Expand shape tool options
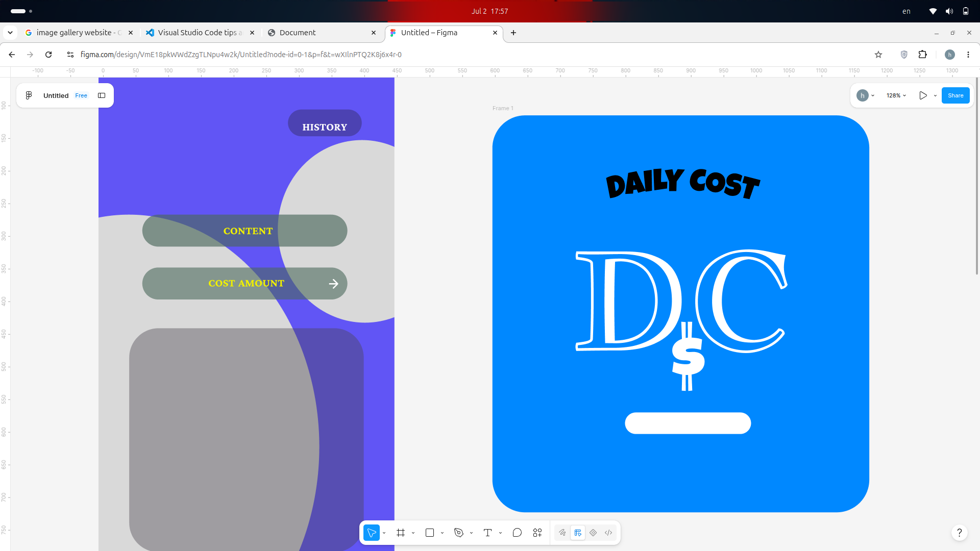Image resolution: width=980 pixels, height=551 pixels. (x=442, y=533)
